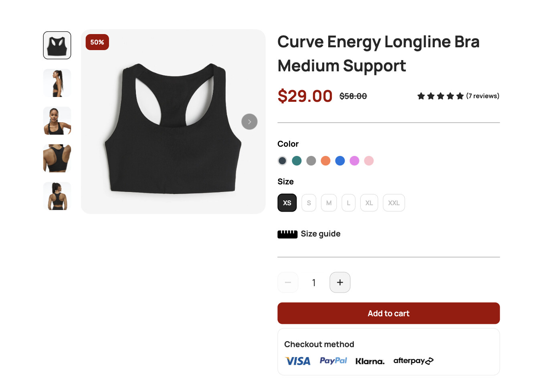This screenshot has width=533, height=392.
Task: Click the ruler icon next to Size guide
Action: point(287,234)
